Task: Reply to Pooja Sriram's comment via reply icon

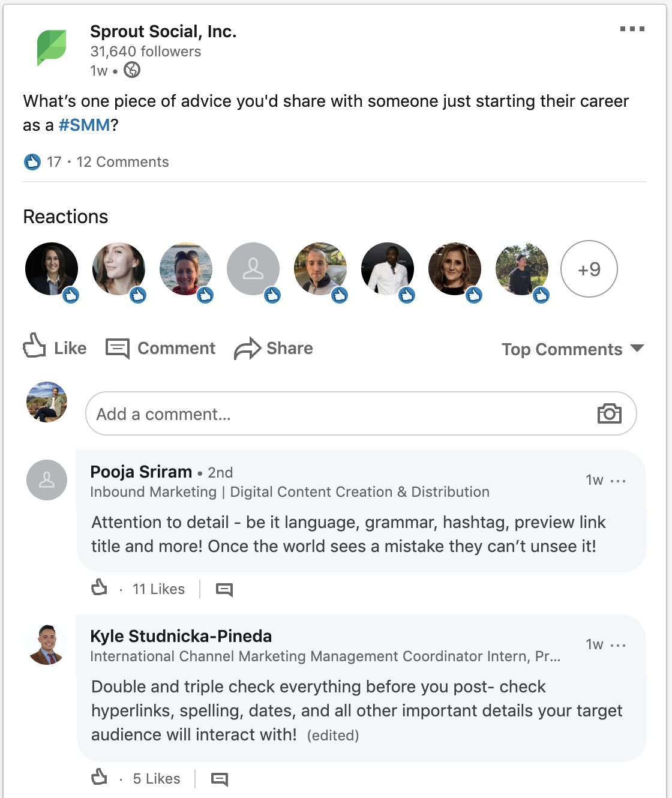Action: coord(224,590)
